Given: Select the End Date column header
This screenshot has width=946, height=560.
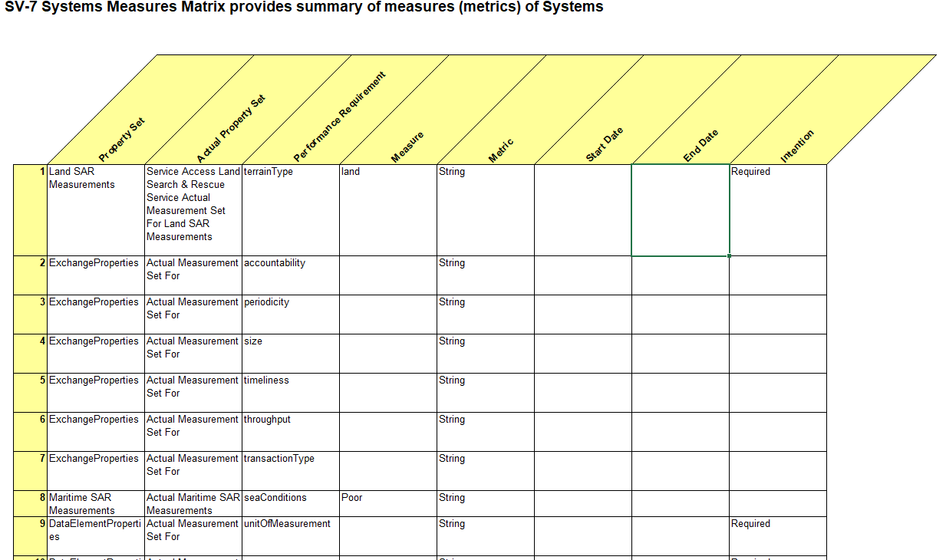Looking at the screenshot, I should pyautogui.click(x=700, y=146).
